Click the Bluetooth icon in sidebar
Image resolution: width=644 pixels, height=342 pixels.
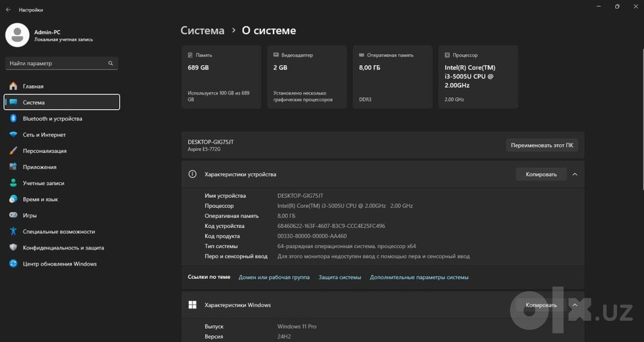point(14,119)
